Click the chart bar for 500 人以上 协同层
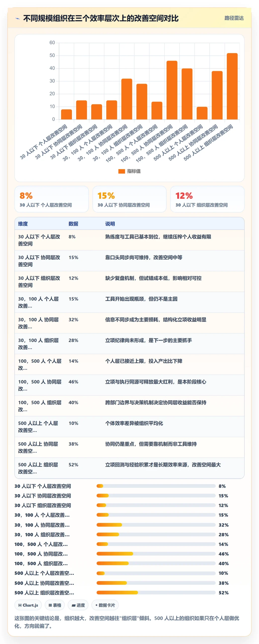Viewport: 259px width, 644px height. click(217, 95)
